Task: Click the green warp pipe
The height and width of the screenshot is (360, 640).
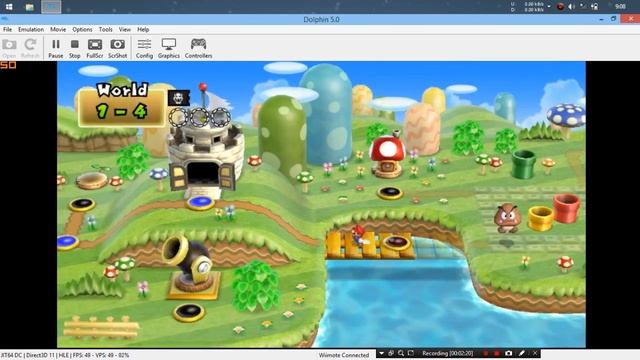Action: point(523,164)
